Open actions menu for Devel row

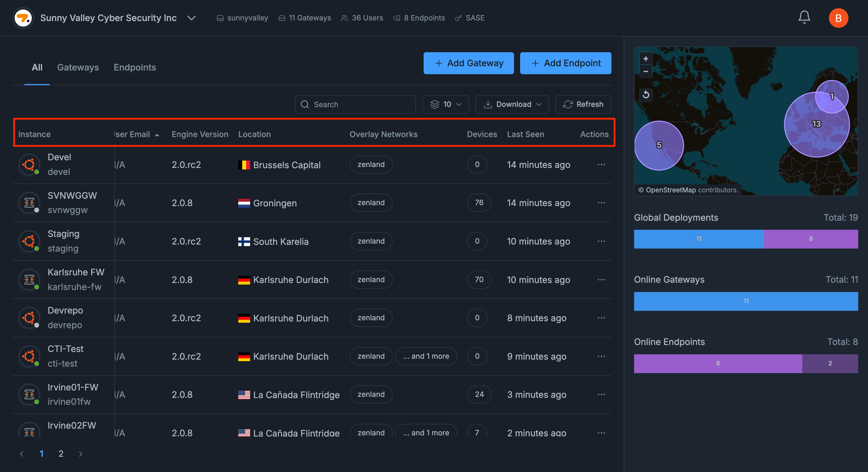(601, 165)
